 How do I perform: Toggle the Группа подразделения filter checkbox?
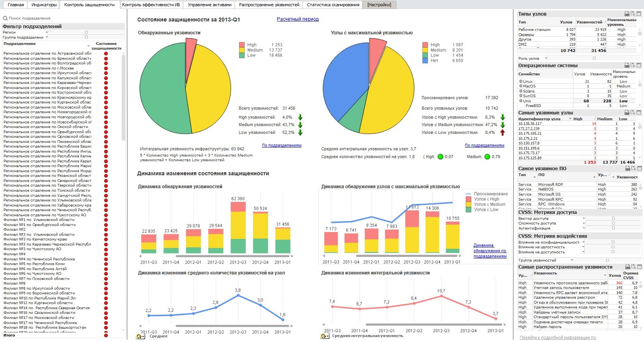[86, 37]
